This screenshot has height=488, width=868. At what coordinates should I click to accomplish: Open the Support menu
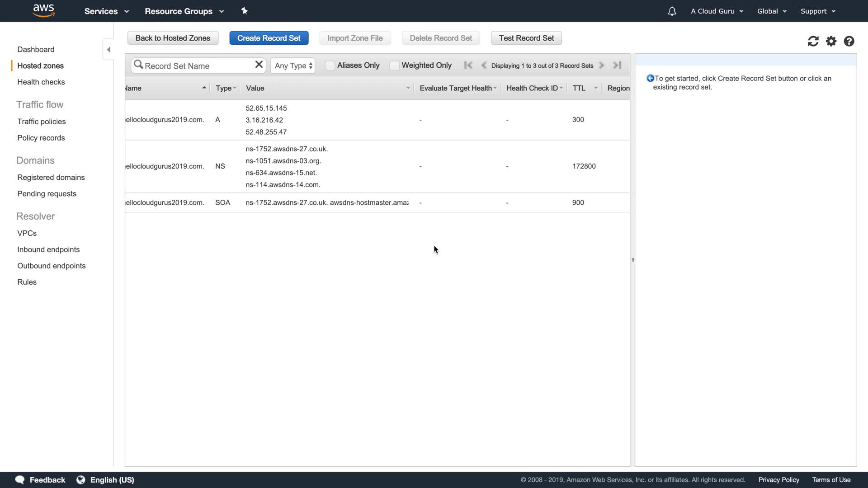(x=818, y=11)
